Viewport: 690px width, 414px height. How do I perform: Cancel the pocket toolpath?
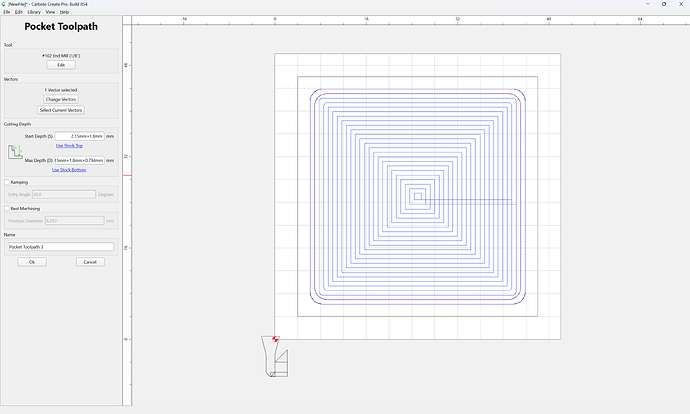click(90, 262)
